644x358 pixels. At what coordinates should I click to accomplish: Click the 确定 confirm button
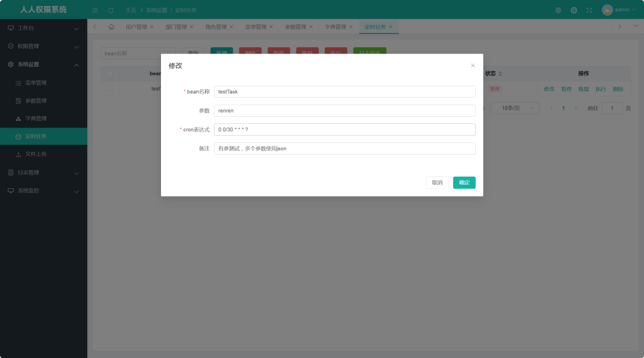[464, 182]
